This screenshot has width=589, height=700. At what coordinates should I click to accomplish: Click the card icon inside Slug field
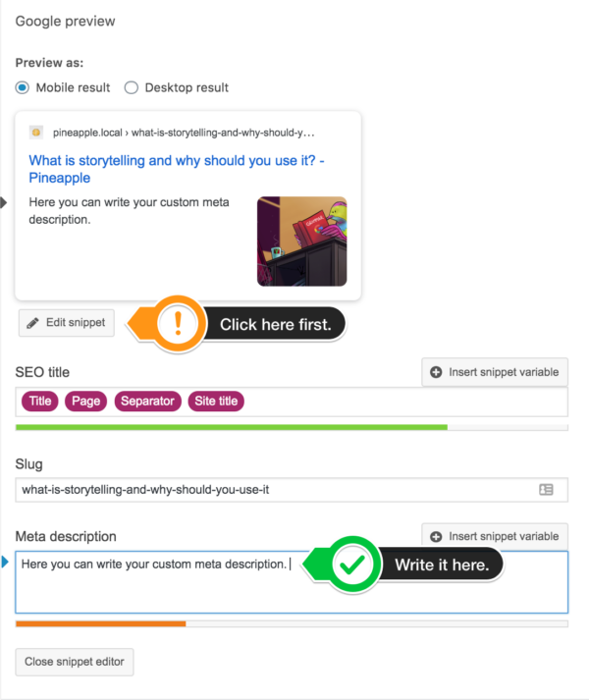click(x=546, y=490)
